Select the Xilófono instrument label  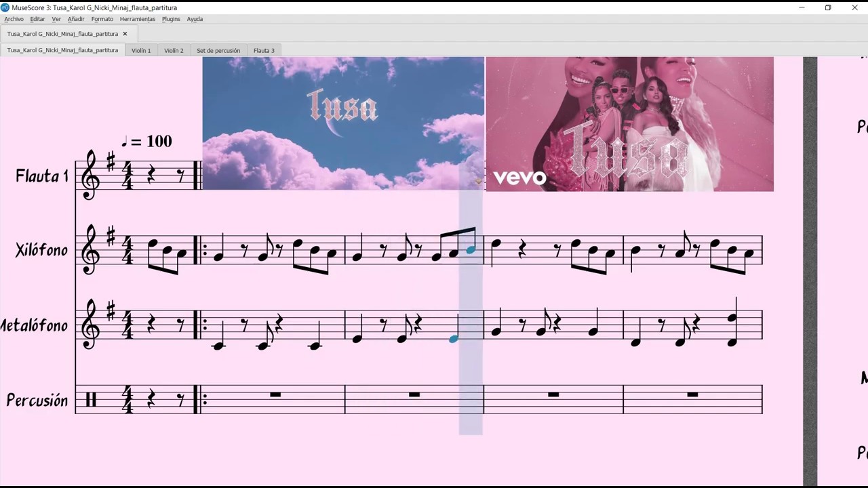41,251
